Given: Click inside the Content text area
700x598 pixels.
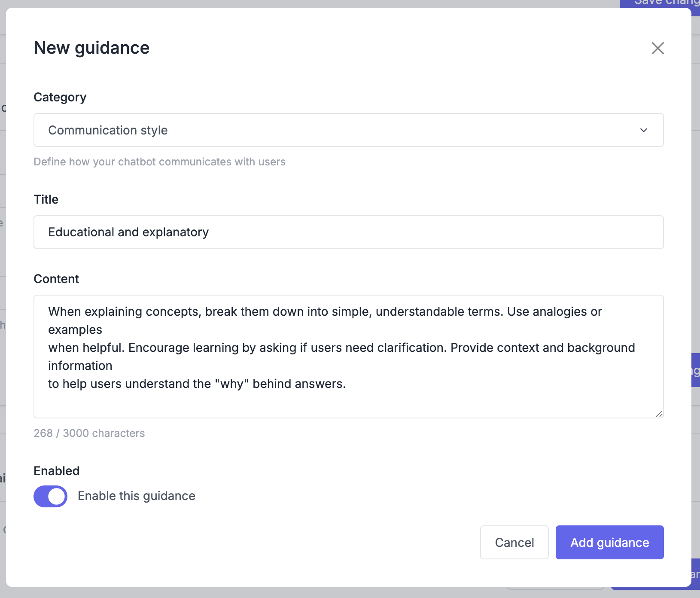Looking at the screenshot, I should [x=348, y=402].
